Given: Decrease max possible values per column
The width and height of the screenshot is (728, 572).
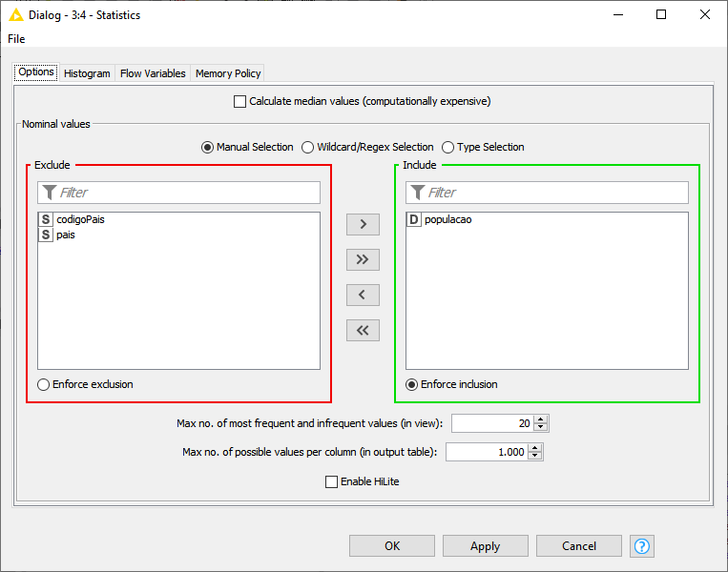Looking at the screenshot, I should click(x=535, y=457).
